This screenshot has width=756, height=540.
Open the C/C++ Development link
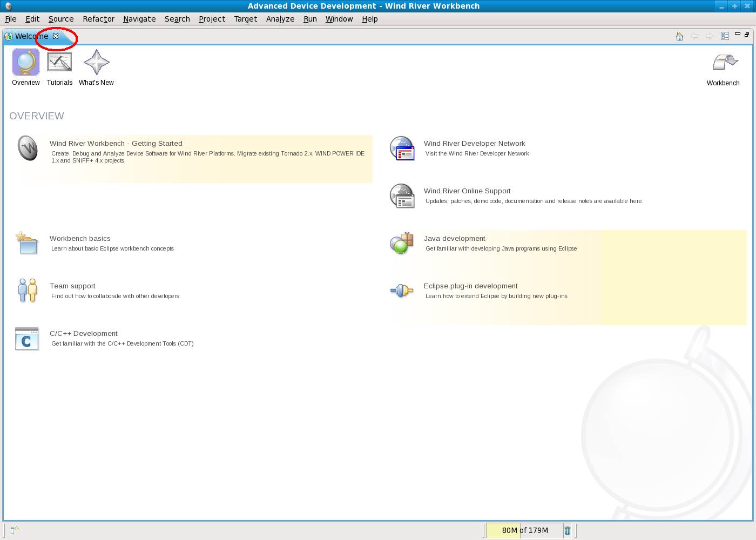coord(84,334)
